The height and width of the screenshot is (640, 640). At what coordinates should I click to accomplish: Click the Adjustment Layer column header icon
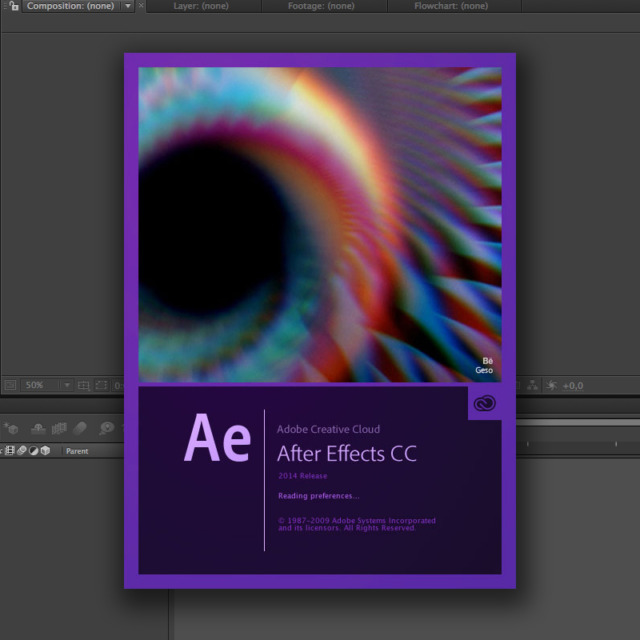click(33, 451)
